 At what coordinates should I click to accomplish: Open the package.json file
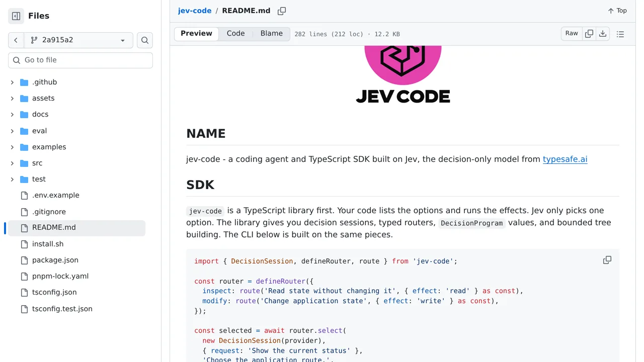[x=55, y=260]
